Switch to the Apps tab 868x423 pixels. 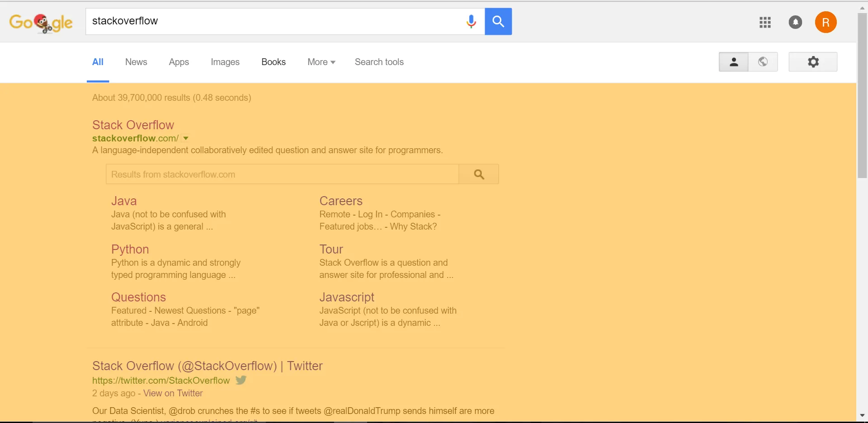pos(179,62)
